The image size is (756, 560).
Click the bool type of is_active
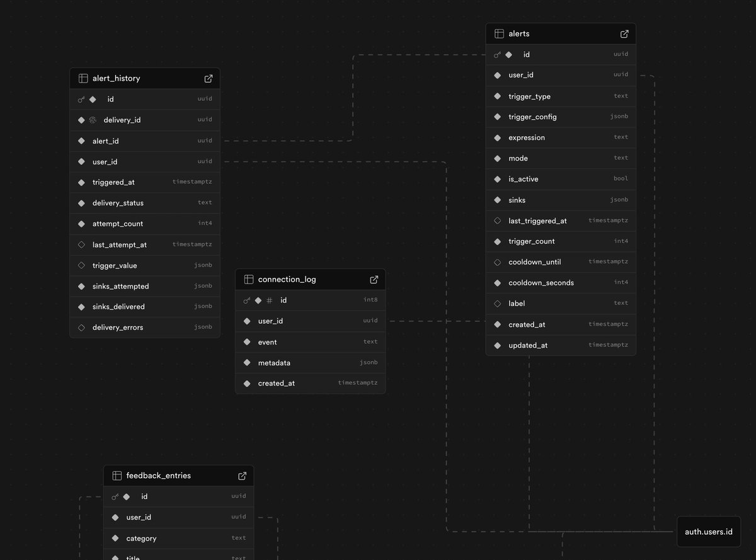[621, 179]
